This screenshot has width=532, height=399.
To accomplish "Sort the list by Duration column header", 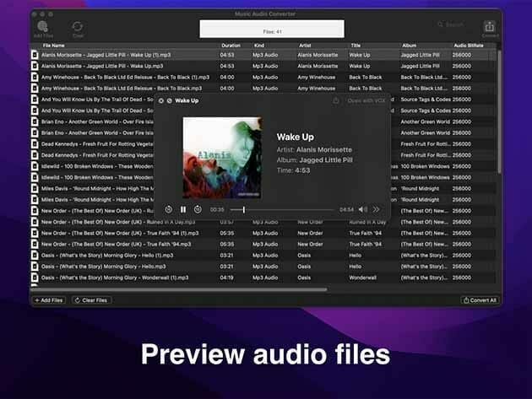I will pos(231,45).
